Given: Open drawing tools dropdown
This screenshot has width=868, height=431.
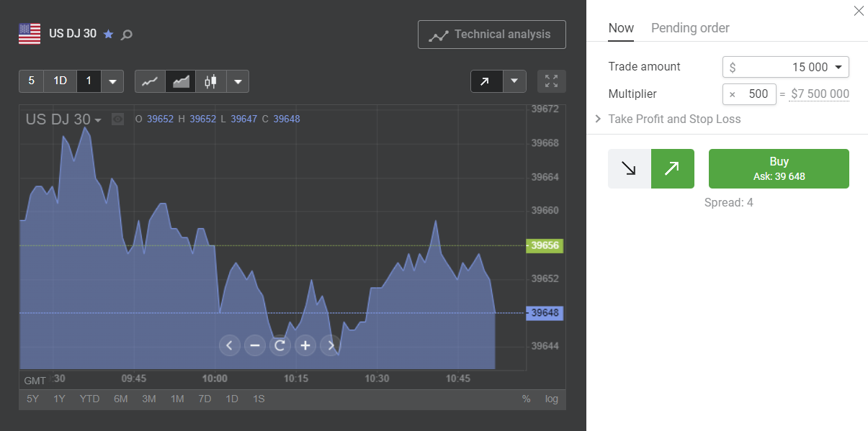Looking at the screenshot, I should pyautogui.click(x=514, y=81).
